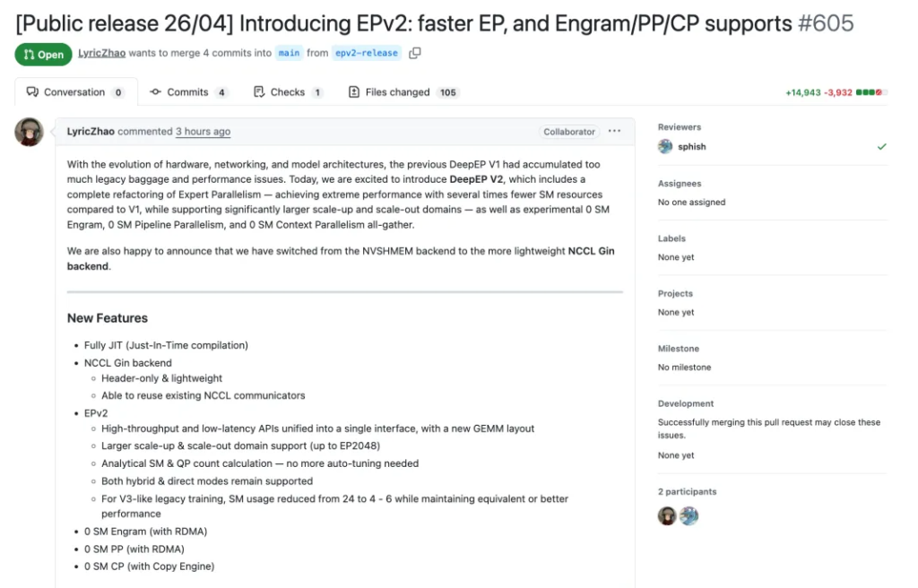
Task: Open the comment options kebab menu
Action: pyautogui.click(x=614, y=131)
